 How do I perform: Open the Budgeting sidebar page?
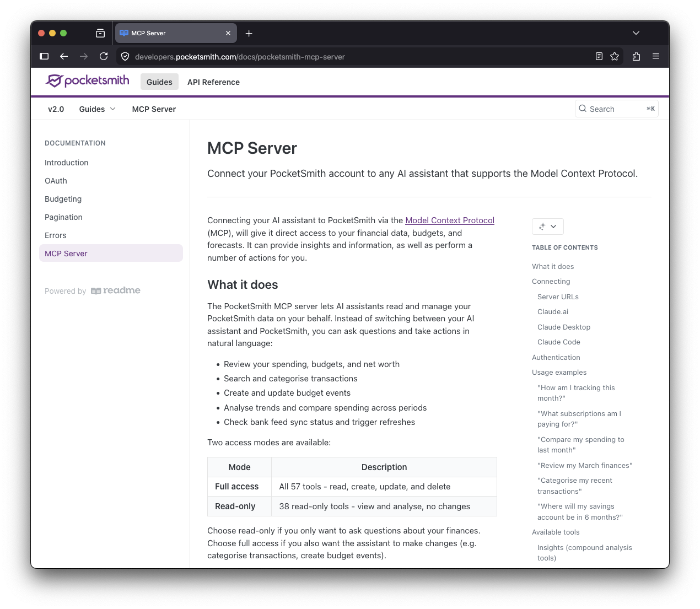(63, 199)
